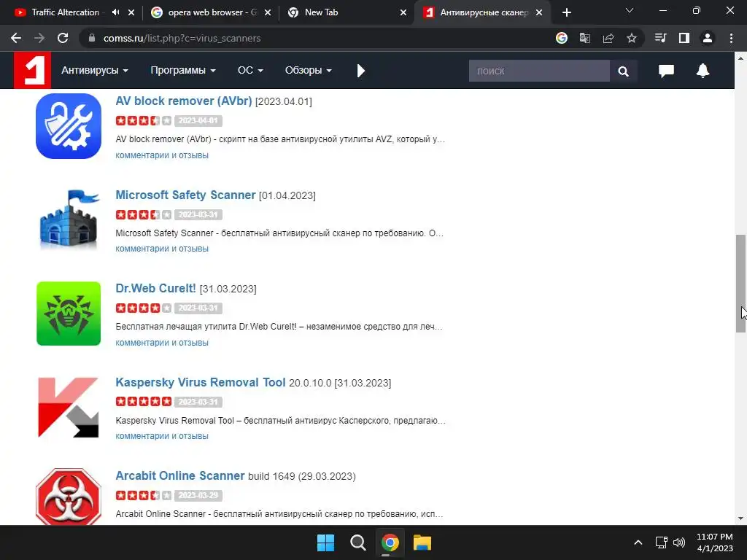Open Kaspersky Virus Removal Tool link
Image resolution: width=747 pixels, height=560 pixels.
click(200, 382)
